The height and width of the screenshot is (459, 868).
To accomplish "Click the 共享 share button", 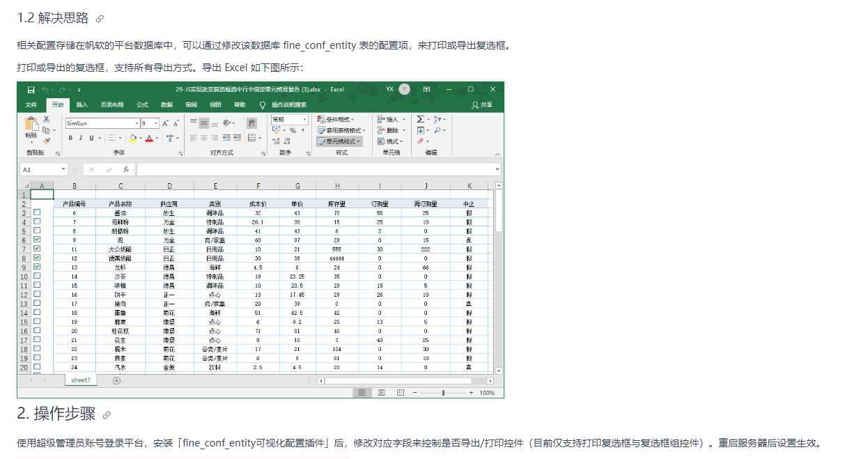I will pos(482,105).
